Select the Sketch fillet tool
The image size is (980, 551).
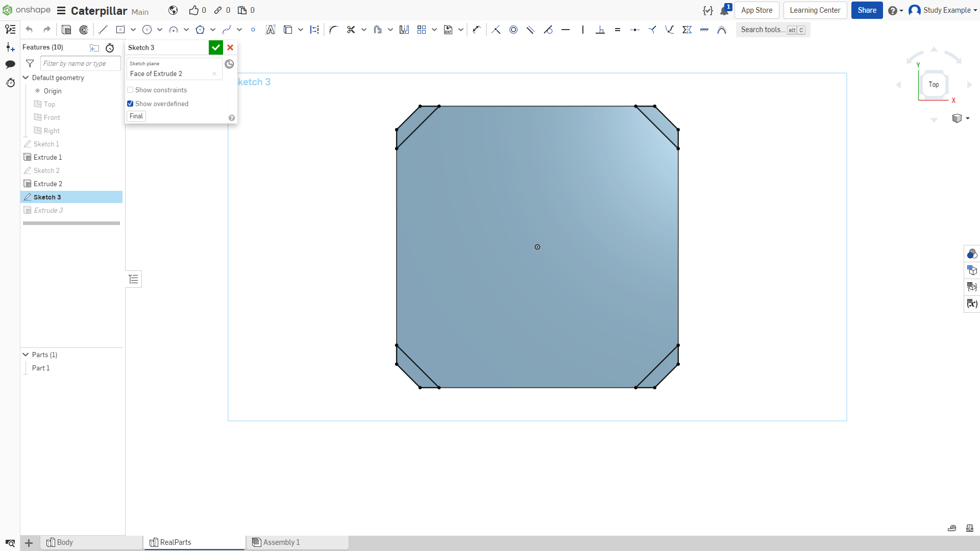click(333, 30)
